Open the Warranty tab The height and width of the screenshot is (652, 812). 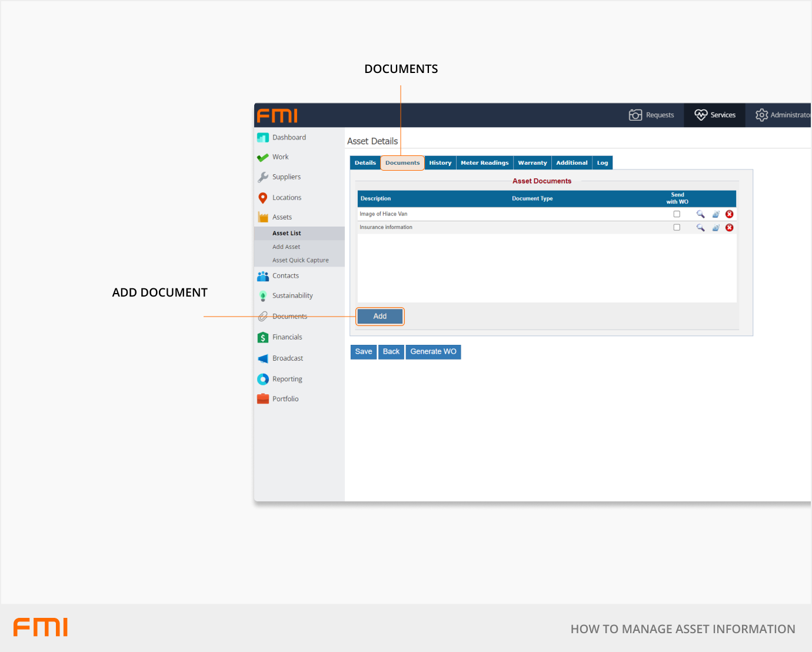[x=532, y=163]
